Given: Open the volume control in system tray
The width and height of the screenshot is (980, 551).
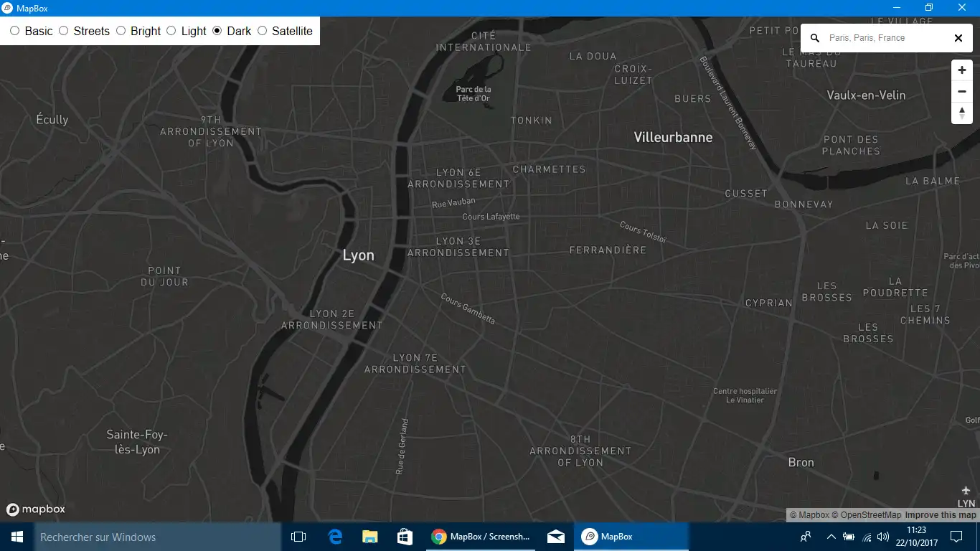Looking at the screenshot, I should [x=882, y=537].
